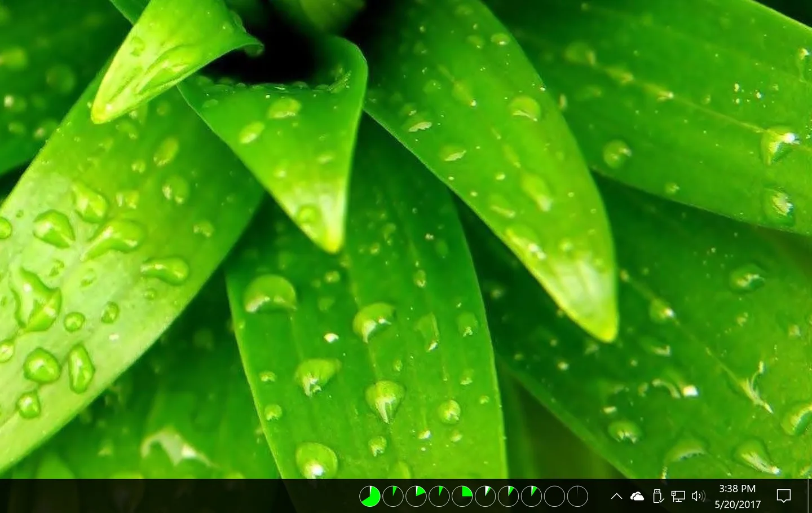Show hidden system tray icons
812x513 pixels.
616,496
